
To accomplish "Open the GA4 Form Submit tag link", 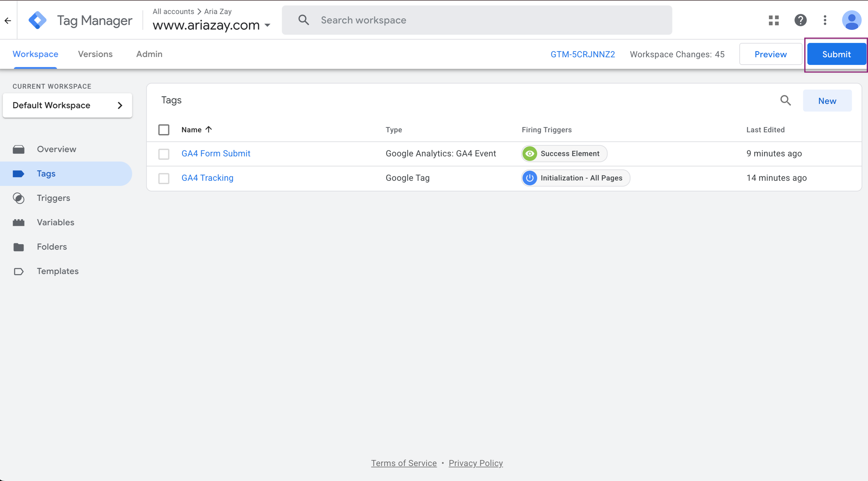I will point(216,154).
